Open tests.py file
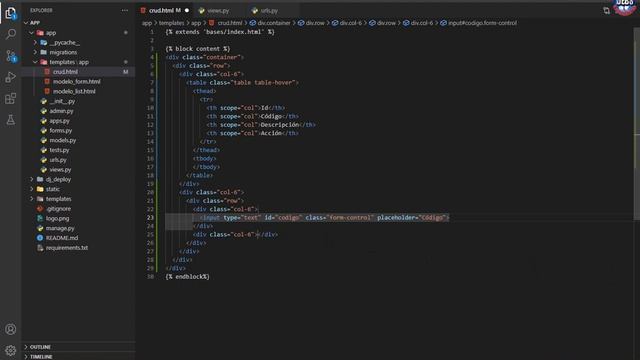The width and height of the screenshot is (640, 360). [x=59, y=150]
